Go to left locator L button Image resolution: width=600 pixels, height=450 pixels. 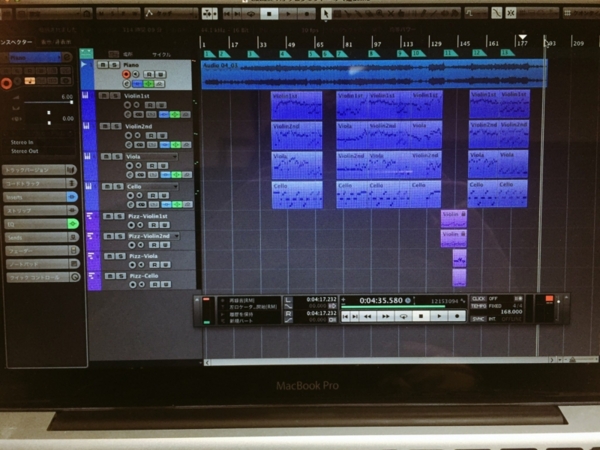point(288,300)
